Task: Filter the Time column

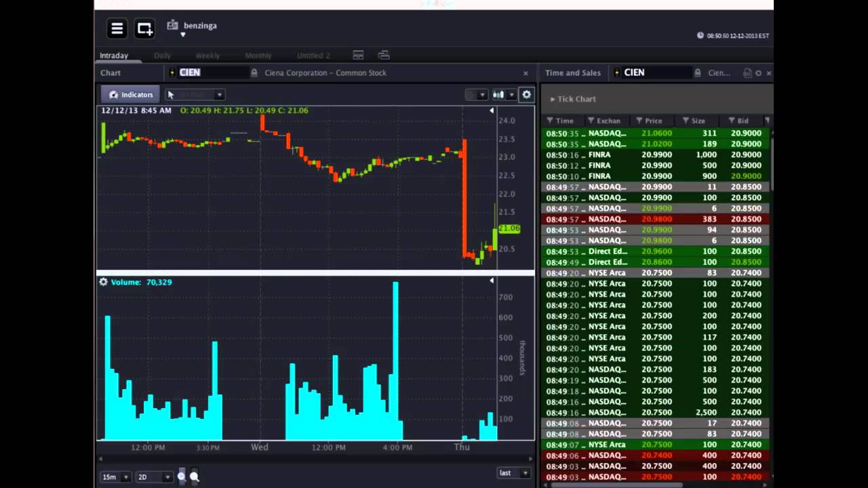Action: 550,121
